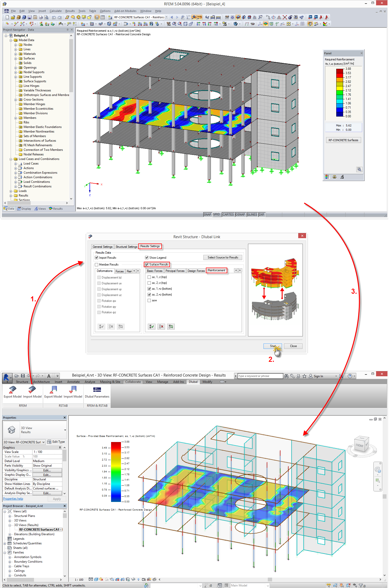389x588 pixels.
Task: Expand Schedules/Quantities in Project Browser
Action: point(5,543)
